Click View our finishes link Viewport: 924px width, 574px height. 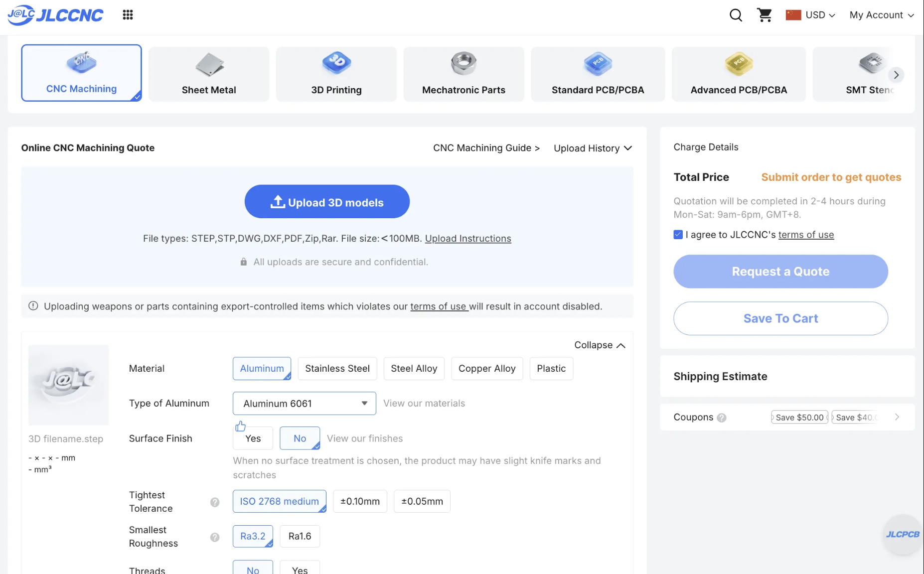point(365,438)
